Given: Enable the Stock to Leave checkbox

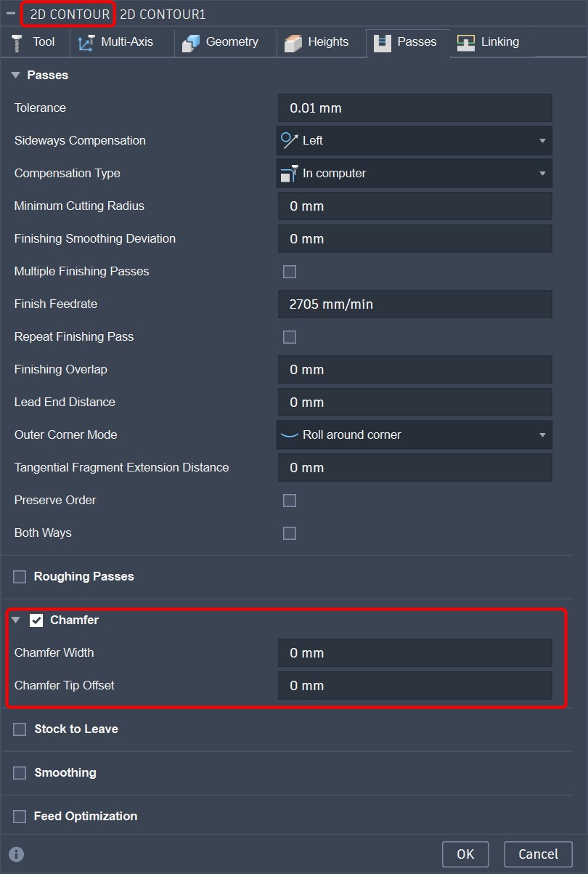Looking at the screenshot, I should (20, 729).
